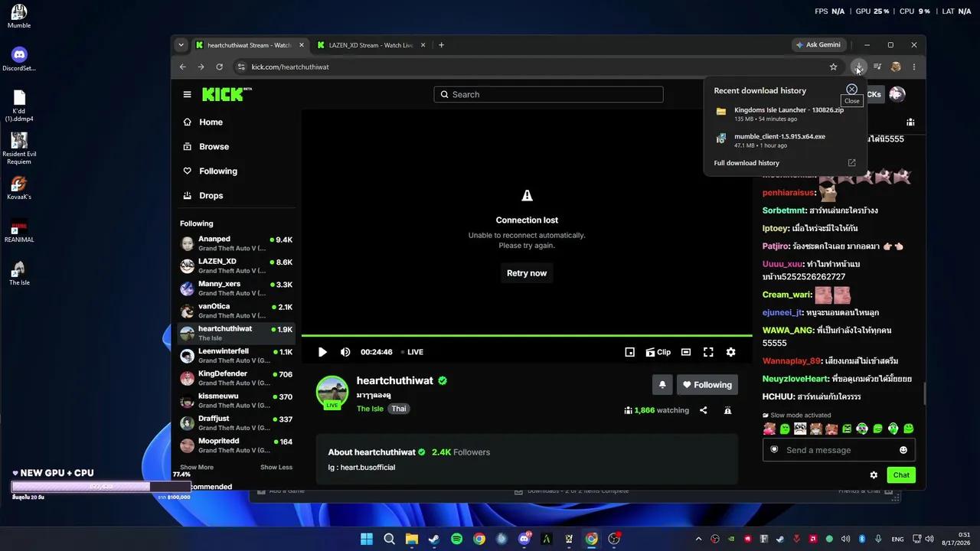Send message with the green Chat button
Viewport: 980px width, 551px height.
[901, 475]
